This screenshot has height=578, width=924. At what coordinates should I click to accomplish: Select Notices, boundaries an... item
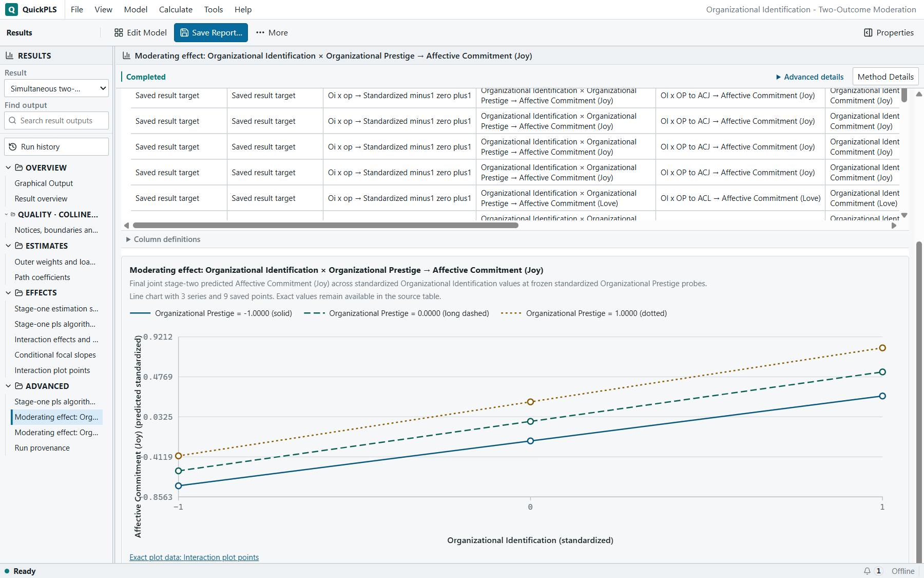(56, 230)
